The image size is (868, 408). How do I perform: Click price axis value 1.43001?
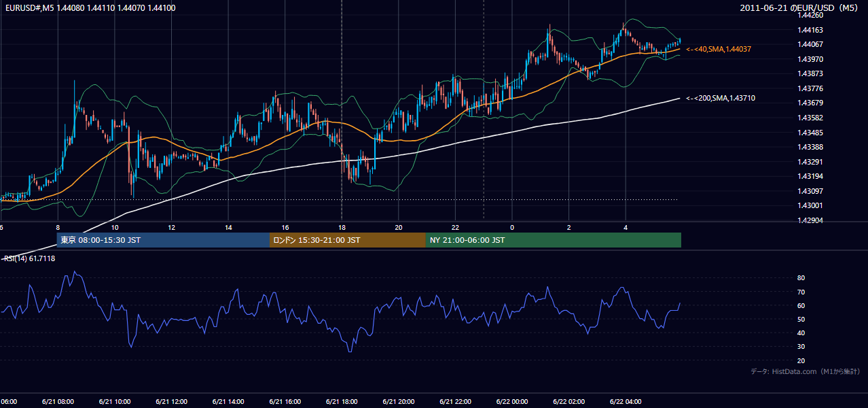[x=812, y=205]
